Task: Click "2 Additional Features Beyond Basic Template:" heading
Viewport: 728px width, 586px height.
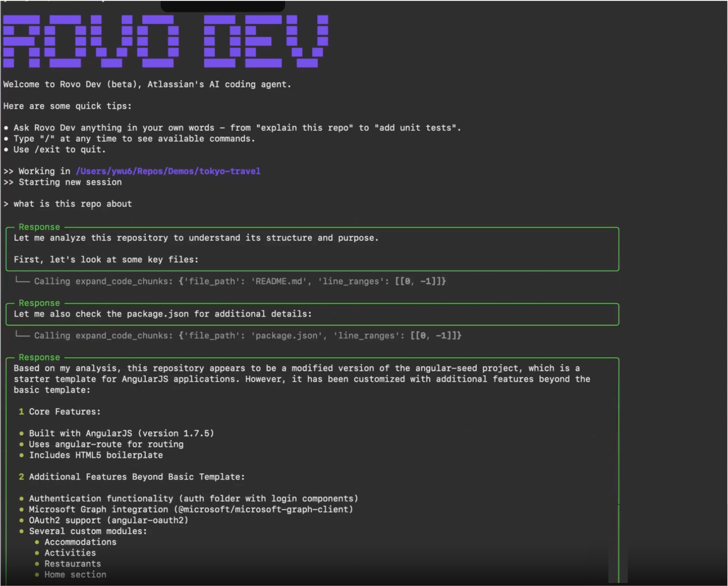Action: coord(132,477)
